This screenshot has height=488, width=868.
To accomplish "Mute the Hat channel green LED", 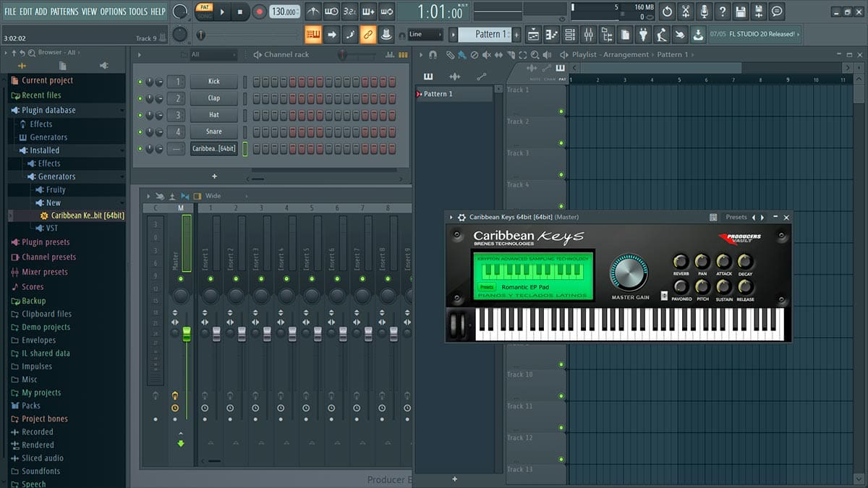I will click(x=140, y=115).
